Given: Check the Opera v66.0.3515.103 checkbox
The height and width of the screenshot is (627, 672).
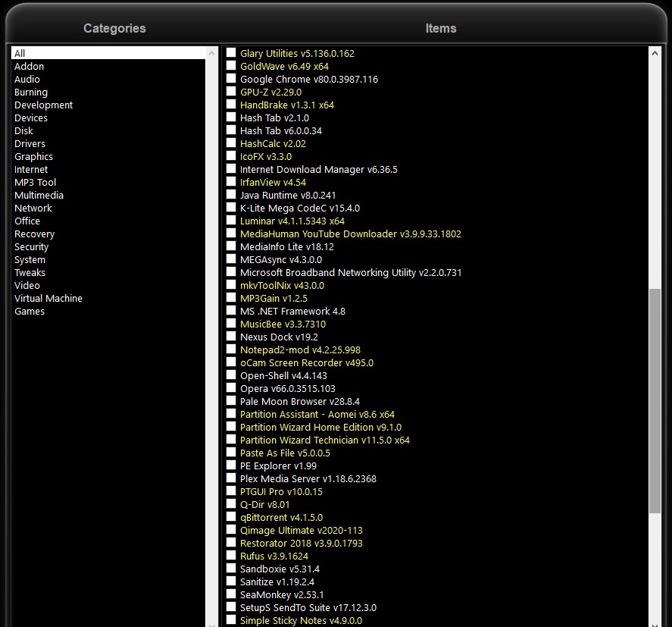Looking at the screenshot, I should click(x=231, y=387).
